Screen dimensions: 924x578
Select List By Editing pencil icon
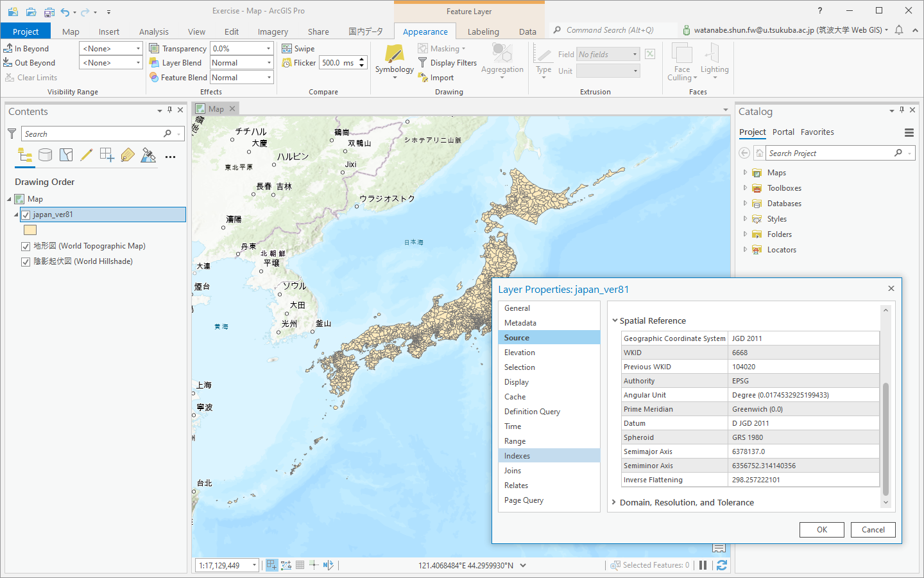coord(87,155)
